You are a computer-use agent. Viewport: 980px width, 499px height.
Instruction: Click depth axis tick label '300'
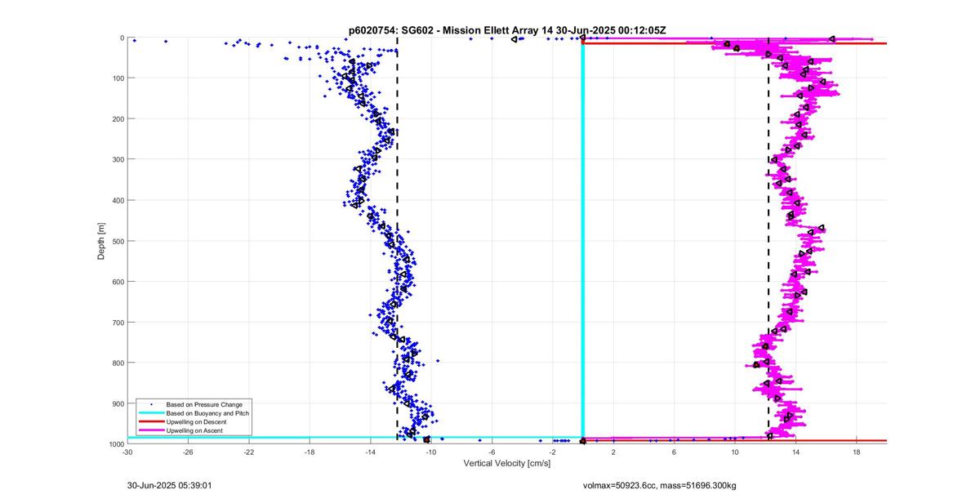[118, 159]
